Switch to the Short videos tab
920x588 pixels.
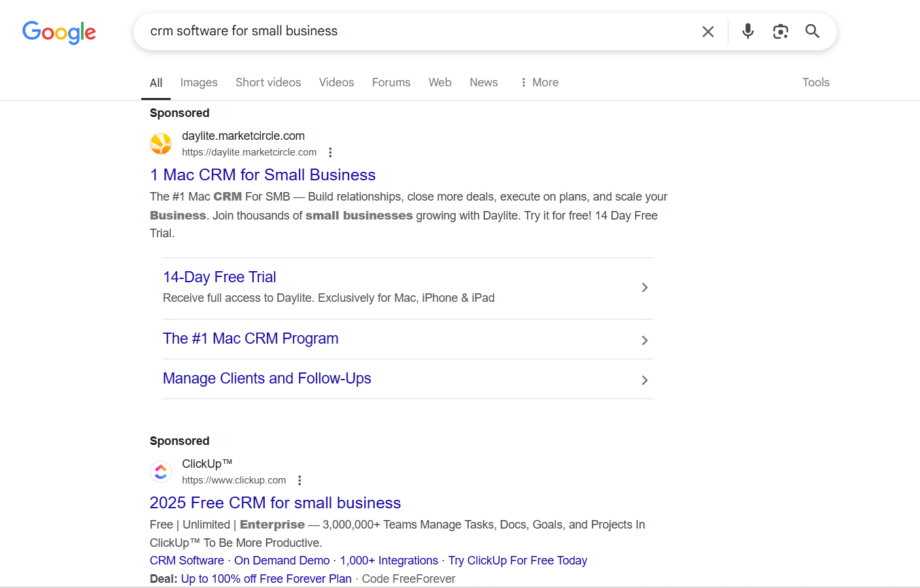coord(268,82)
